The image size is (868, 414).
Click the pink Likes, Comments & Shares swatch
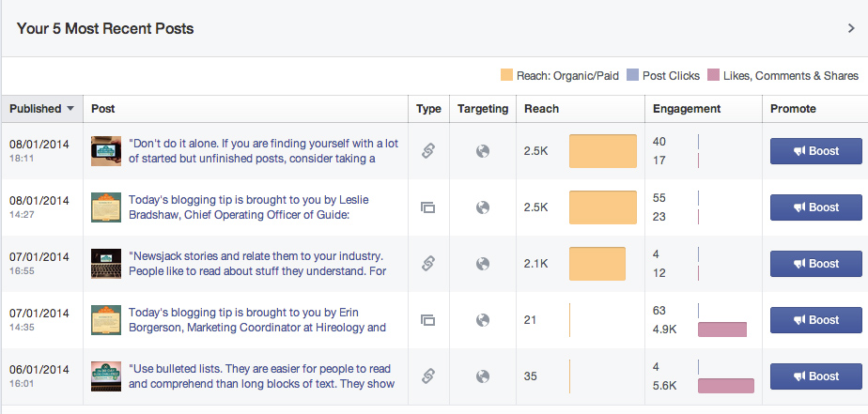pos(714,75)
